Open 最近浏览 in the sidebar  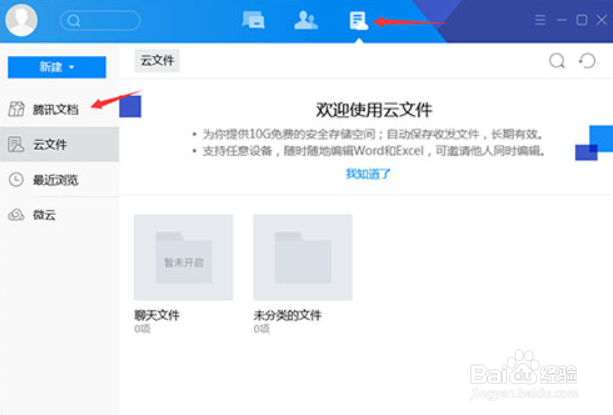(x=59, y=180)
